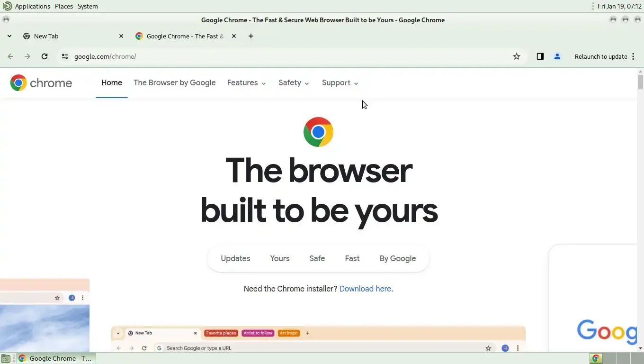The height and width of the screenshot is (364, 644).
Task: Click Relaunch to update button
Action: click(x=601, y=56)
